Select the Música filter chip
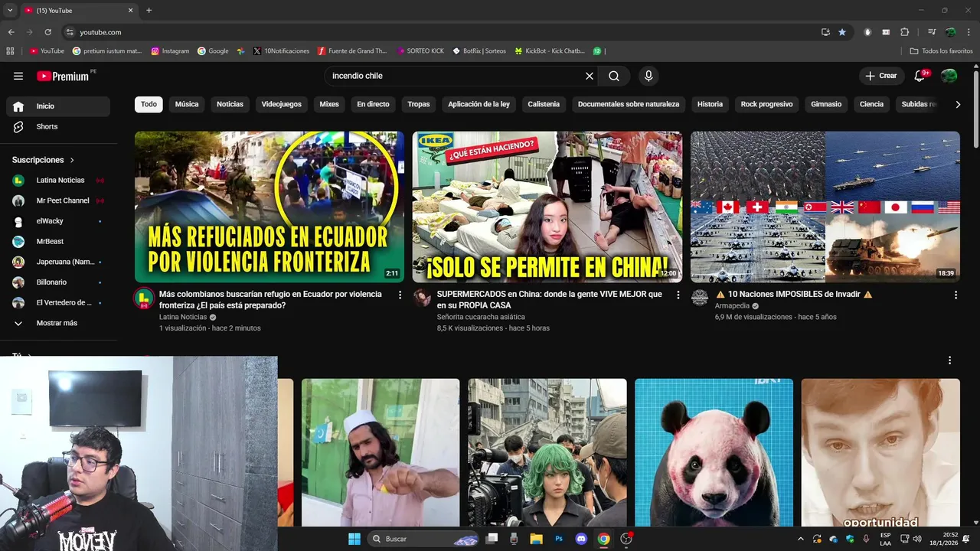 click(x=187, y=104)
